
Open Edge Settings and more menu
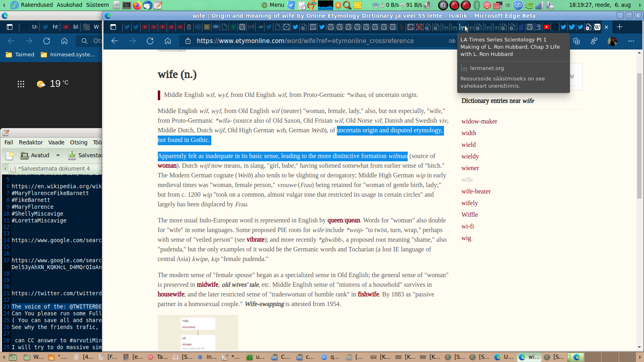pyautogui.click(x=631, y=41)
